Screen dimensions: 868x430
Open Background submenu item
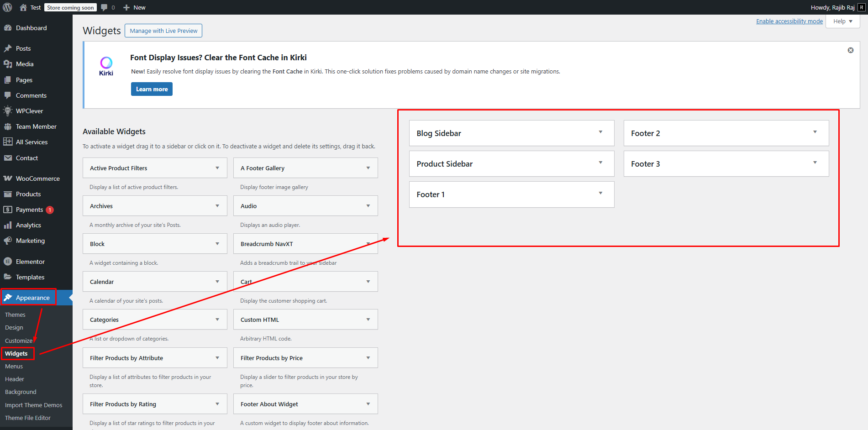click(x=21, y=392)
